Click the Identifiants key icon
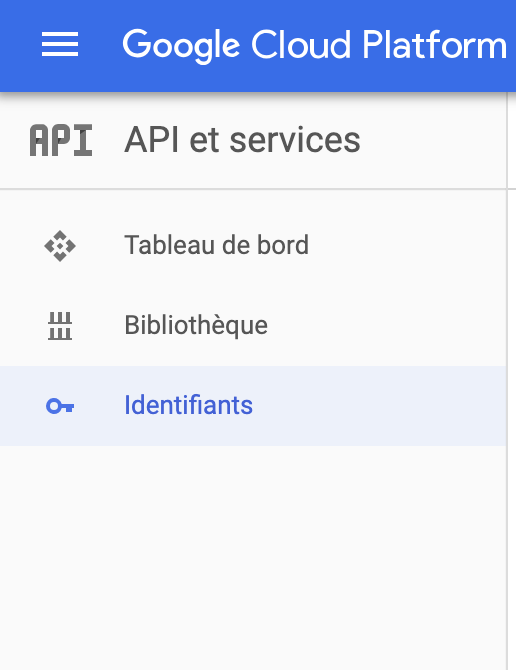 [60, 406]
